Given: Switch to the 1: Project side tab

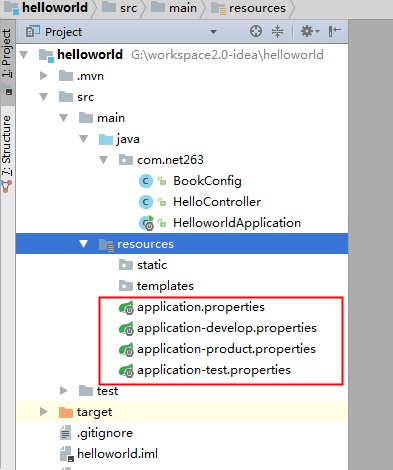Looking at the screenshot, I should pyautogui.click(x=7, y=62).
